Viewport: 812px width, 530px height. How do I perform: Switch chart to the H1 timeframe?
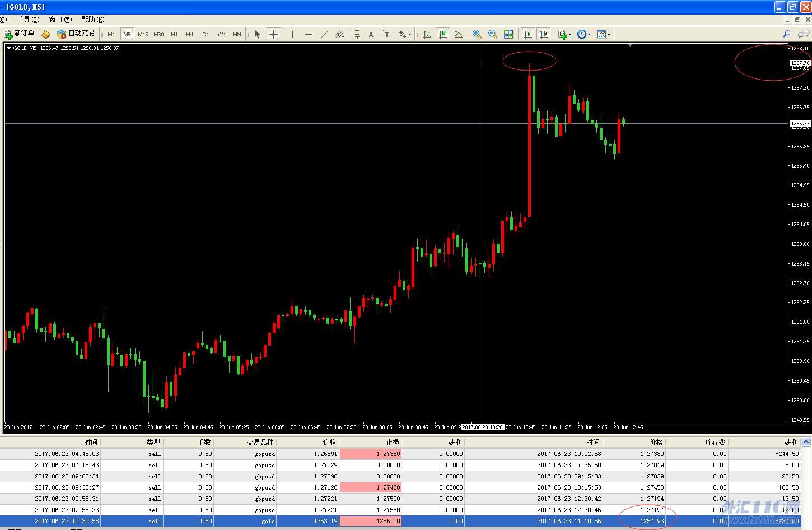(x=174, y=34)
